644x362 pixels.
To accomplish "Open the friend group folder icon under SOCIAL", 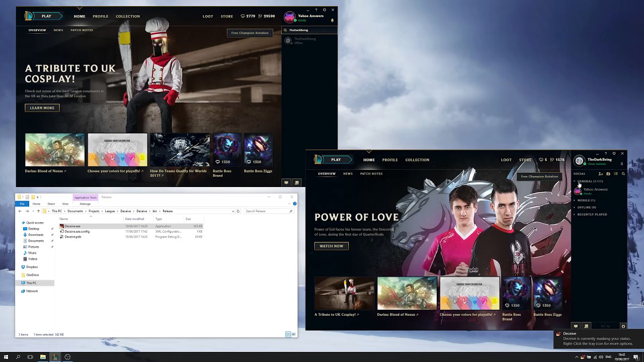I will 608,173.
